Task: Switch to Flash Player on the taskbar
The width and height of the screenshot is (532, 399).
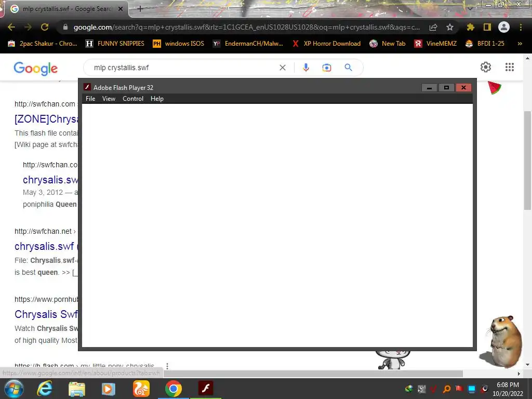Action: [x=206, y=389]
